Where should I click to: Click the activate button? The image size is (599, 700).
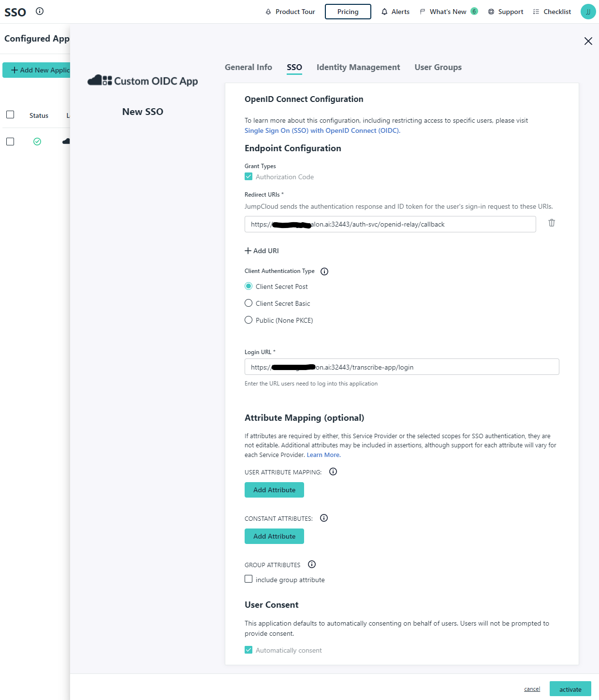click(x=570, y=689)
